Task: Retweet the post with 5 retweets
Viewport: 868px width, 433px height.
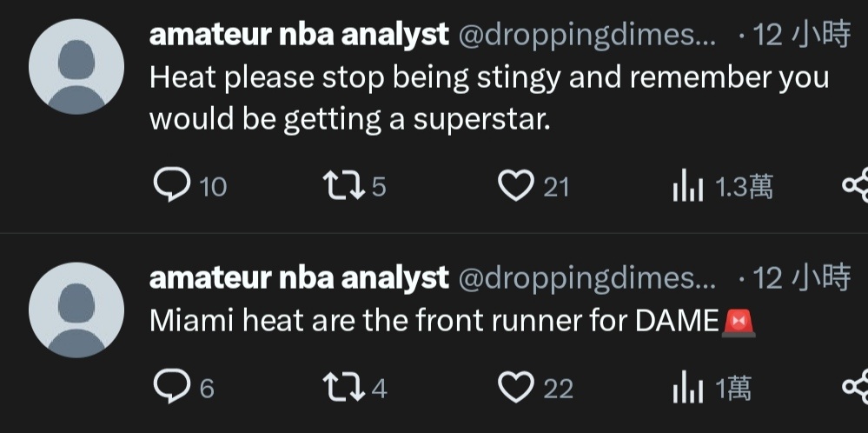Action: click(x=344, y=185)
